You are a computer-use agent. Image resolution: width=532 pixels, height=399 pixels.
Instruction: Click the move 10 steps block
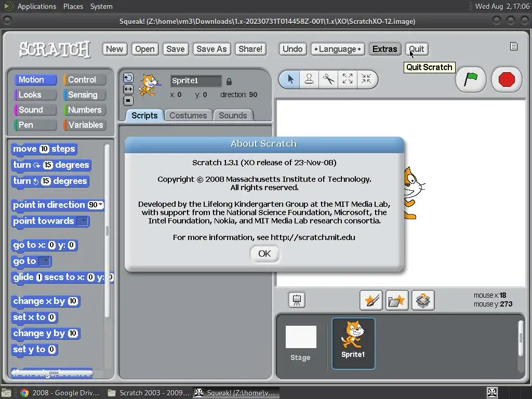click(44, 149)
